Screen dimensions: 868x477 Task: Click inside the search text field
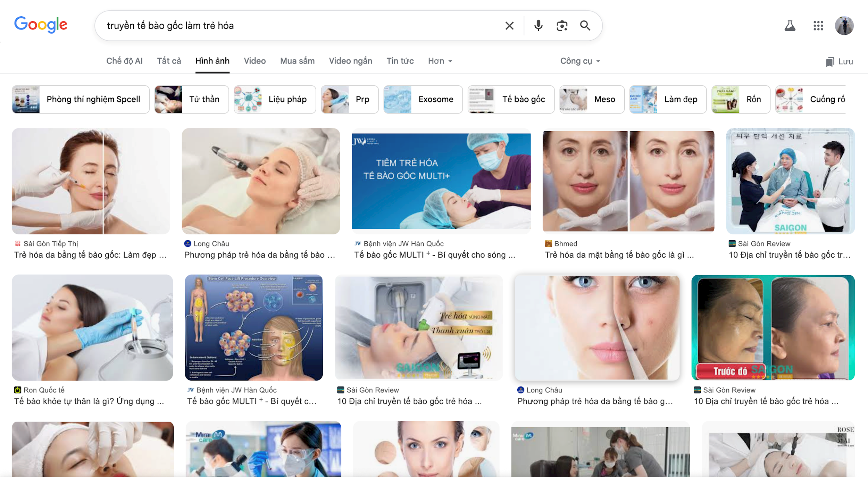(x=299, y=26)
